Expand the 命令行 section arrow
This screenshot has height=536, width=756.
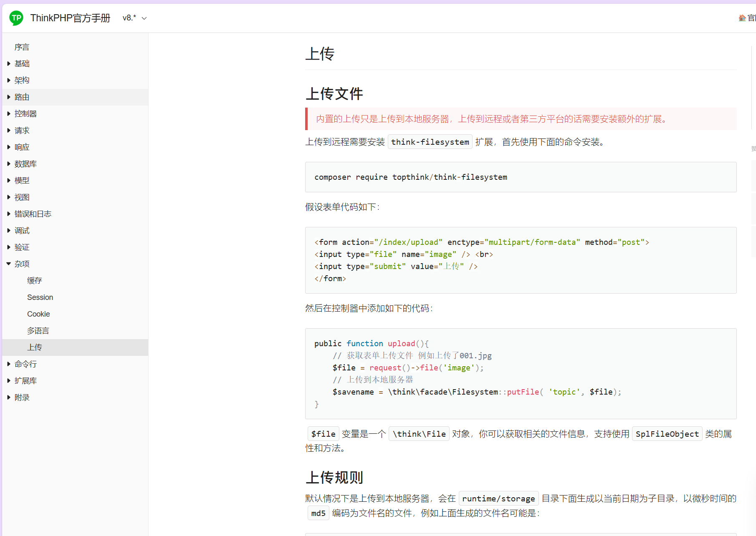tap(9, 364)
